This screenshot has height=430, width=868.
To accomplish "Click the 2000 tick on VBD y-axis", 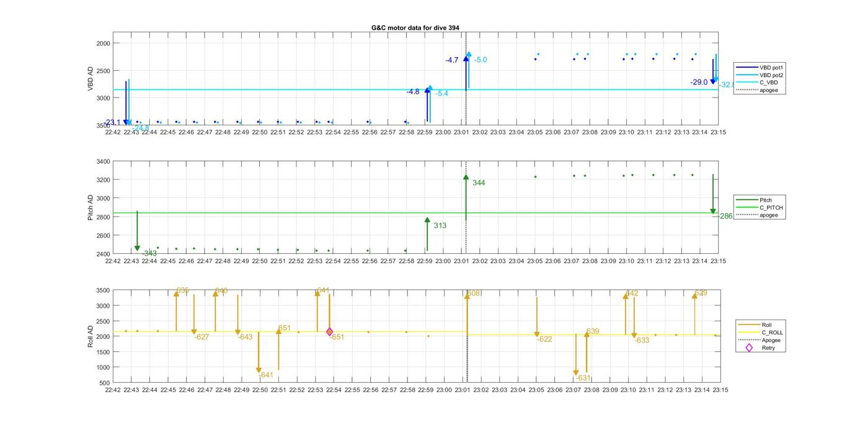I will pyautogui.click(x=103, y=43).
